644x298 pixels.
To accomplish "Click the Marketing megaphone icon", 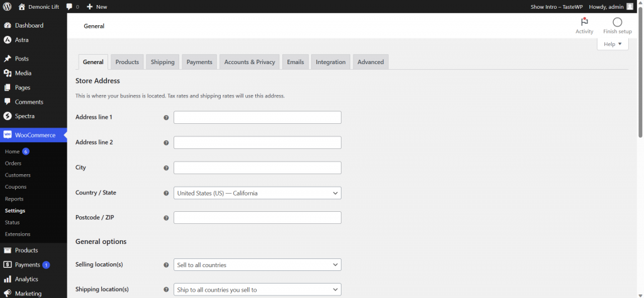I will pyautogui.click(x=8, y=294).
